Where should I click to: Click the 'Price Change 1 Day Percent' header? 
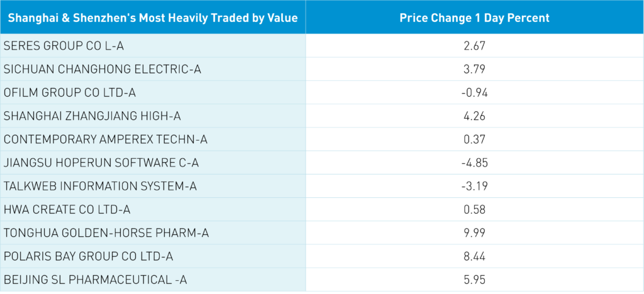(x=474, y=18)
